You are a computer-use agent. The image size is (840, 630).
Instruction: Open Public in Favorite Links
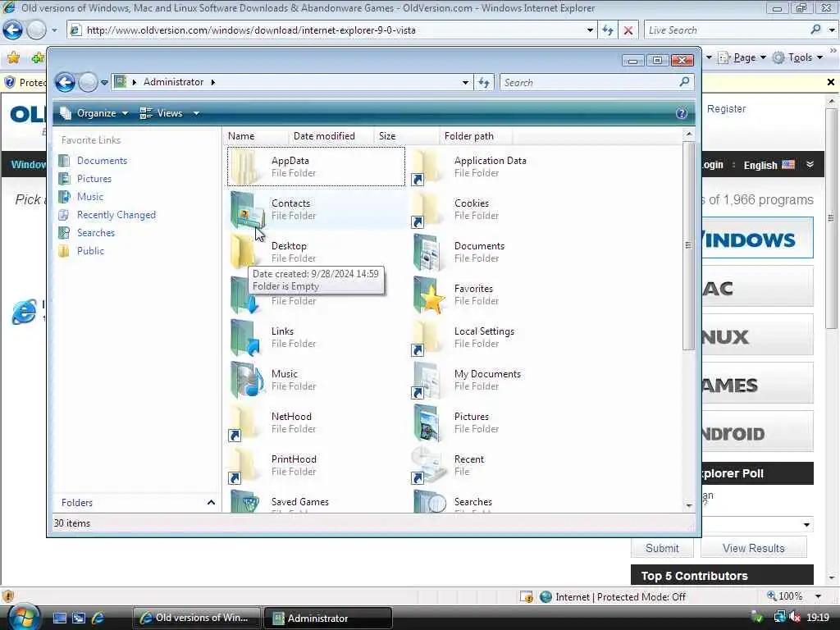(90, 251)
